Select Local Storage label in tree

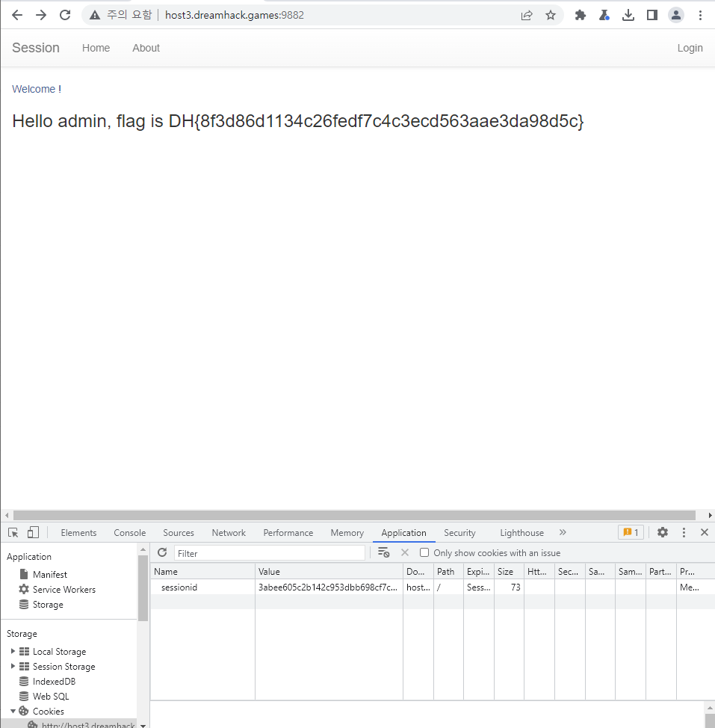pyautogui.click(x=59, y=652)
